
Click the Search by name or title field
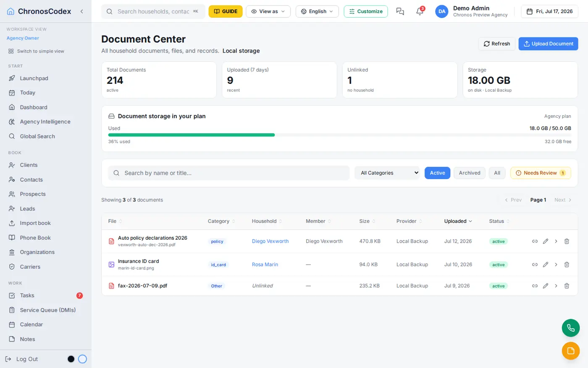pos(229,173)
